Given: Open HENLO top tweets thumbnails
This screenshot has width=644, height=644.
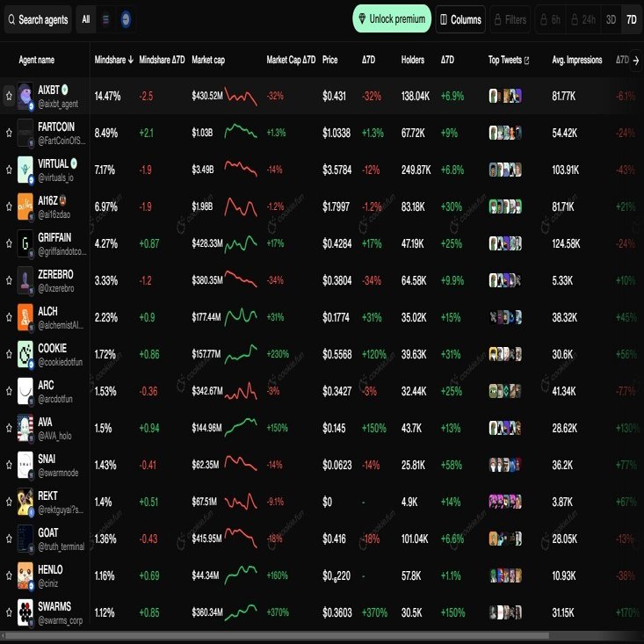Looking at the screenshot, I should pyautogui.click(x=505, y=575).
